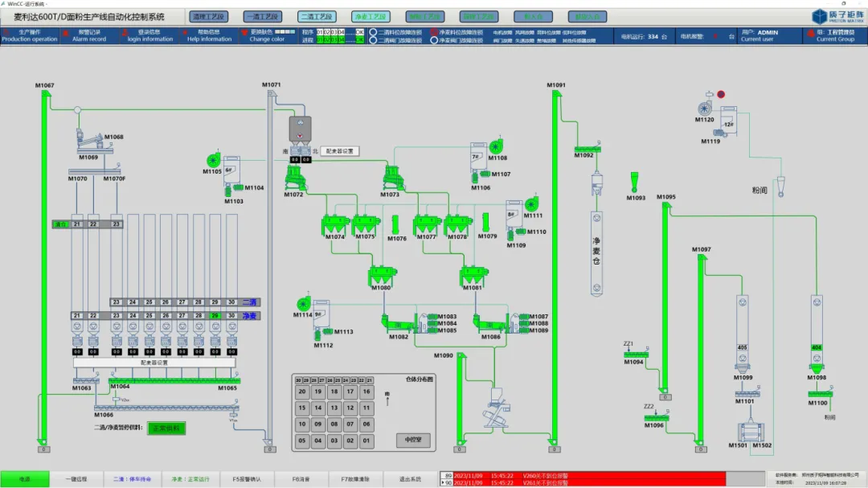Select the M1093 green funnel icon

[x=634, y=182]
